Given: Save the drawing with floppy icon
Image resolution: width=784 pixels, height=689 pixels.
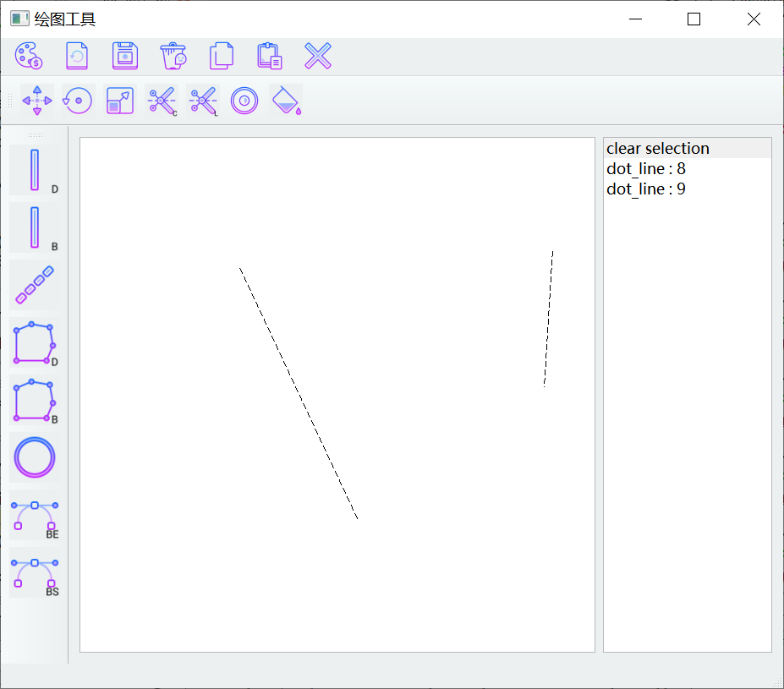Looking at the screenshot, I should tap(125, 56).
